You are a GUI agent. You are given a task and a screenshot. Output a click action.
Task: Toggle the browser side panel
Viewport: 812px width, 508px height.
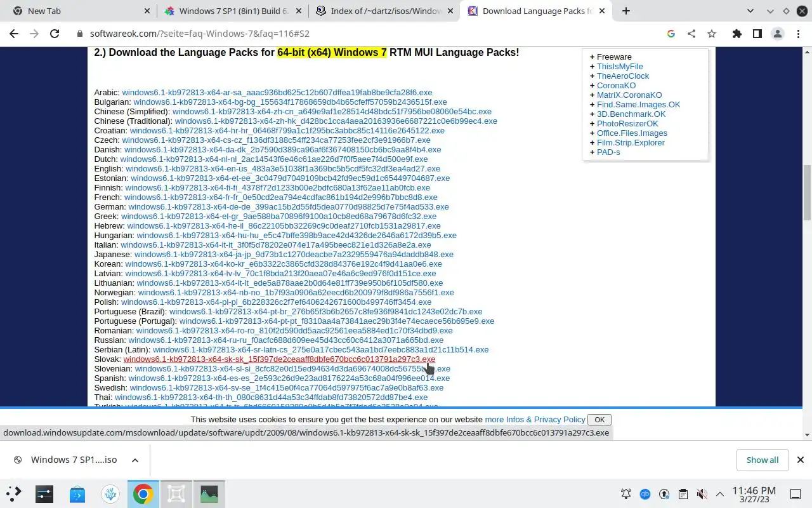[x=757, y=34]
